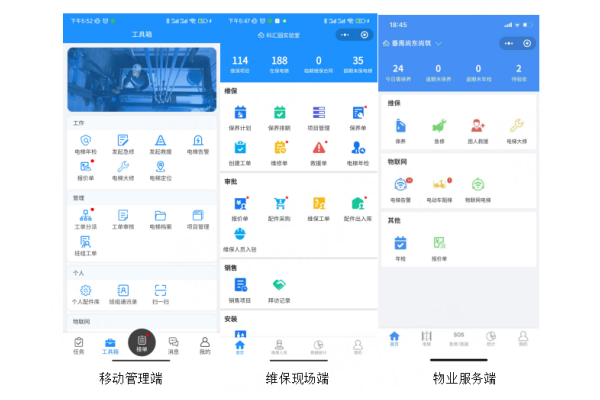
Task: Open the 配件出入库 icon
Action: click(x=358, y=204)
